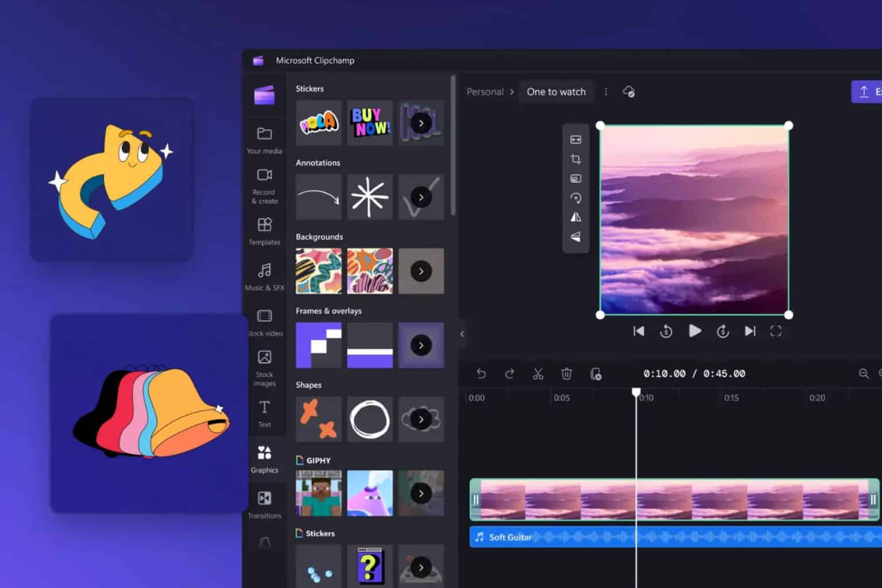Select the purple clouds video clip on timeline
This screenshot has height=588, width=882.
click(x=675, y=500)
